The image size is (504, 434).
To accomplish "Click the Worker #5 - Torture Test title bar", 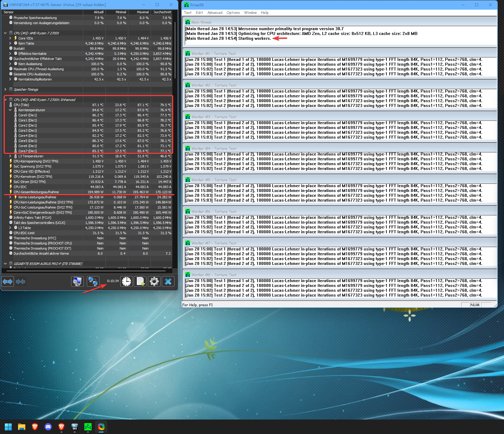I will [340, 180].
